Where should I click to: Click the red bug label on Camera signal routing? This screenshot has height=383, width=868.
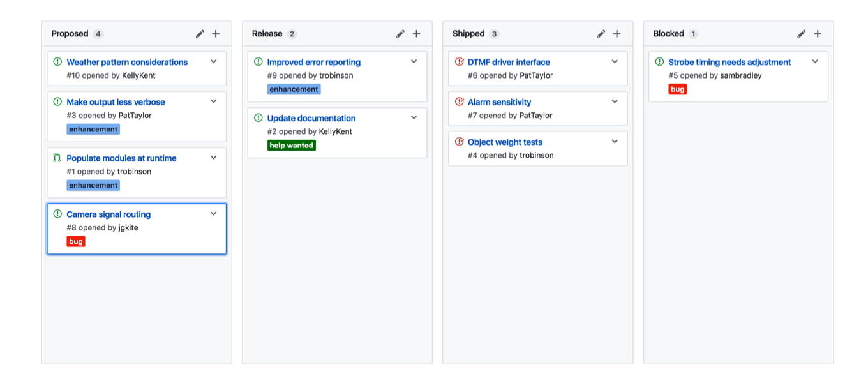[x=76, y=241]
